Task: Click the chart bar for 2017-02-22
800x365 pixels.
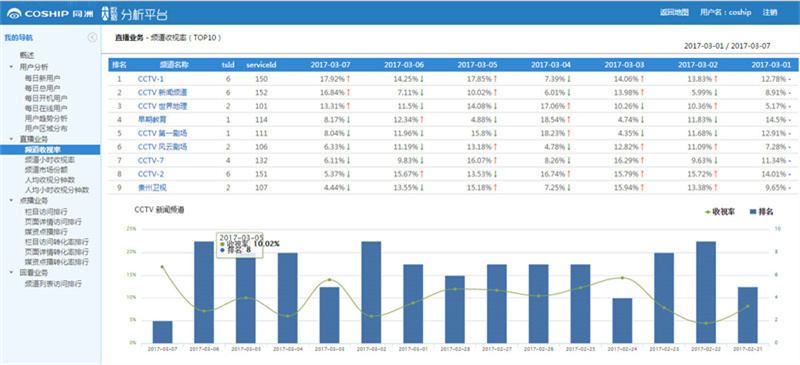Action: tap(706, 292)
